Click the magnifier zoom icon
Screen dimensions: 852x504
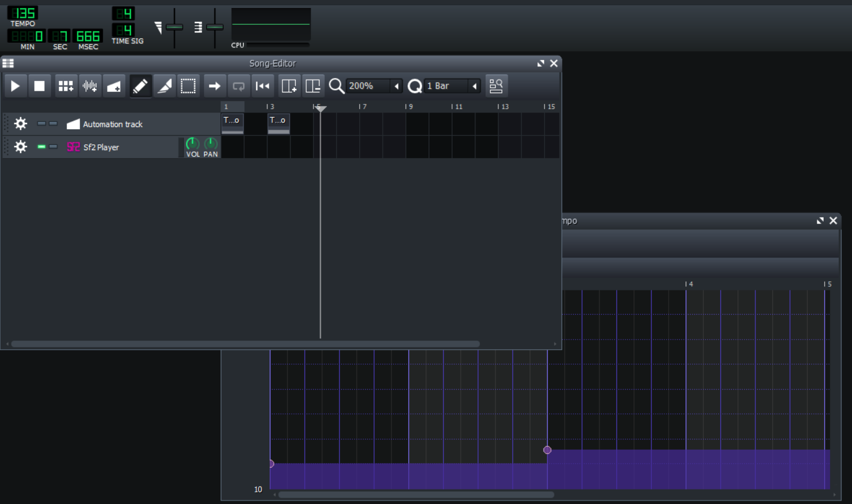[x=336, y=86]
